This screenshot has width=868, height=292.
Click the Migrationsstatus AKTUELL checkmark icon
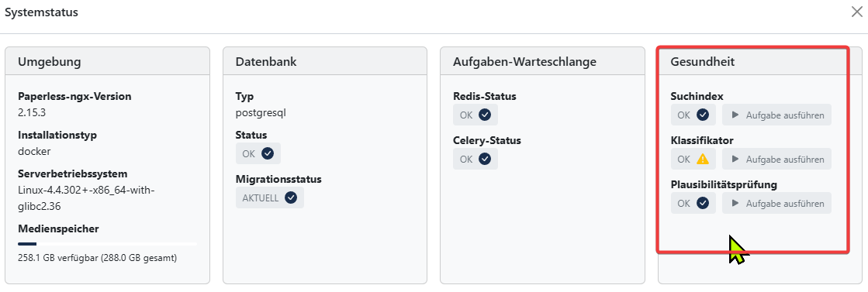click(291, 198)
